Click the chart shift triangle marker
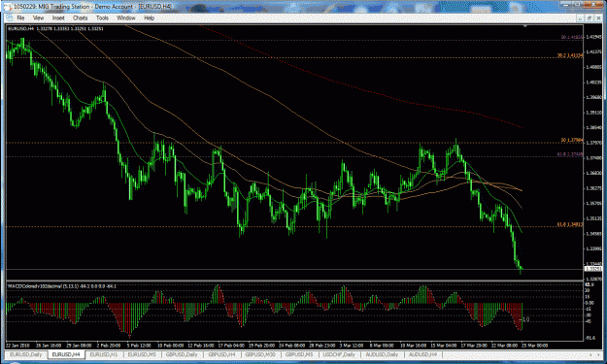This screenshot has height=364, width=607. (524, 26)
